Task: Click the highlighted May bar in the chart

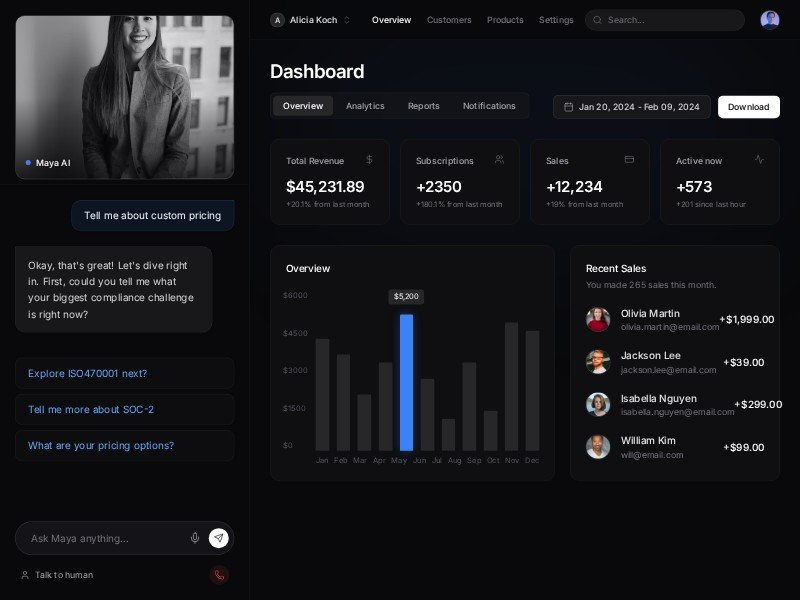Action: pyautogui.click(x=406, y=382)
